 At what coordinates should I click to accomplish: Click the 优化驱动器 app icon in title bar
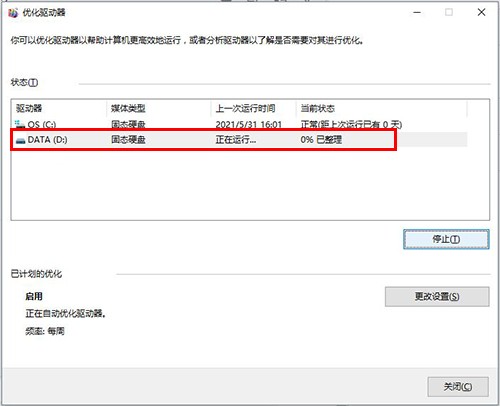[x=13, y=13]
